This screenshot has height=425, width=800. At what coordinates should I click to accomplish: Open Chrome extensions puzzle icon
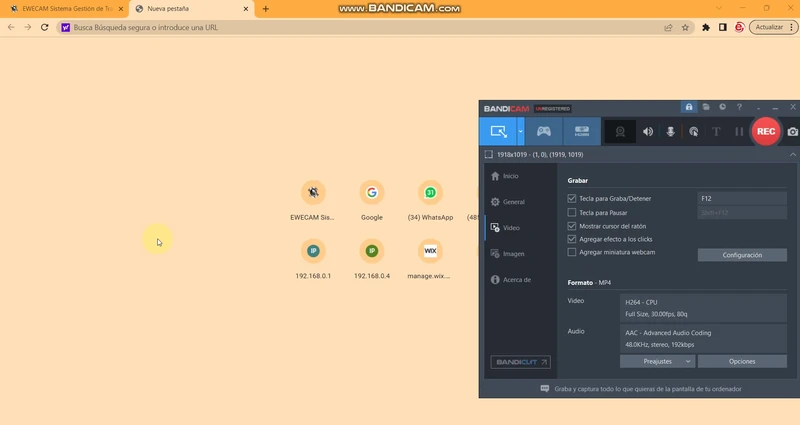706,28
